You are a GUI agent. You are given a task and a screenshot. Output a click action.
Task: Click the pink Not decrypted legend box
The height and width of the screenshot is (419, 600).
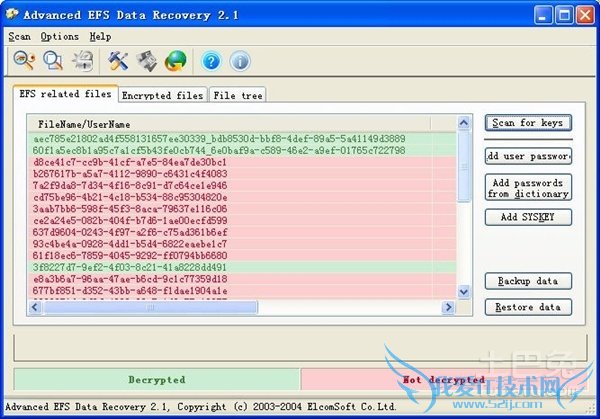pos(444,380)
